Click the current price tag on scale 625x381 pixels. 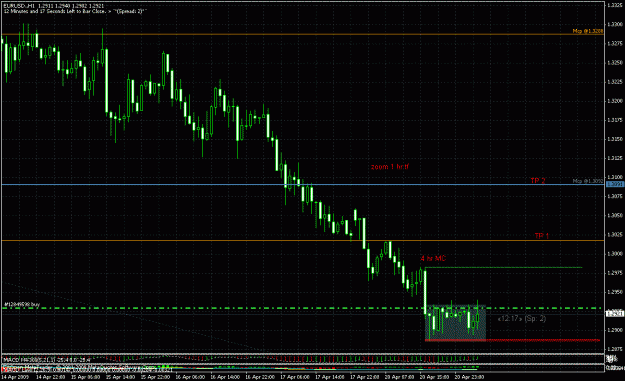click(614, 314)
